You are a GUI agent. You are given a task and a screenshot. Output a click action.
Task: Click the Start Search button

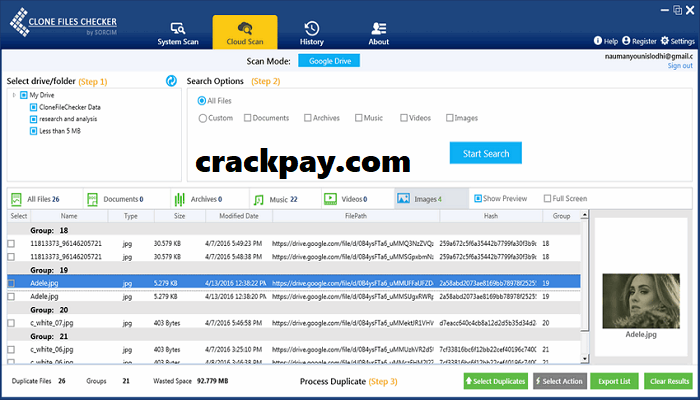(486, 153)
